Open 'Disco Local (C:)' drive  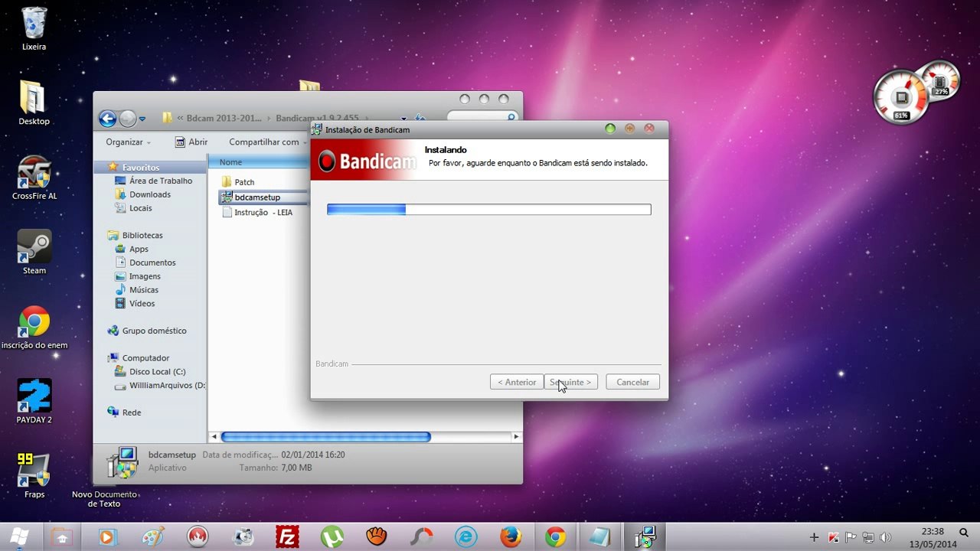tap(157, 372)
